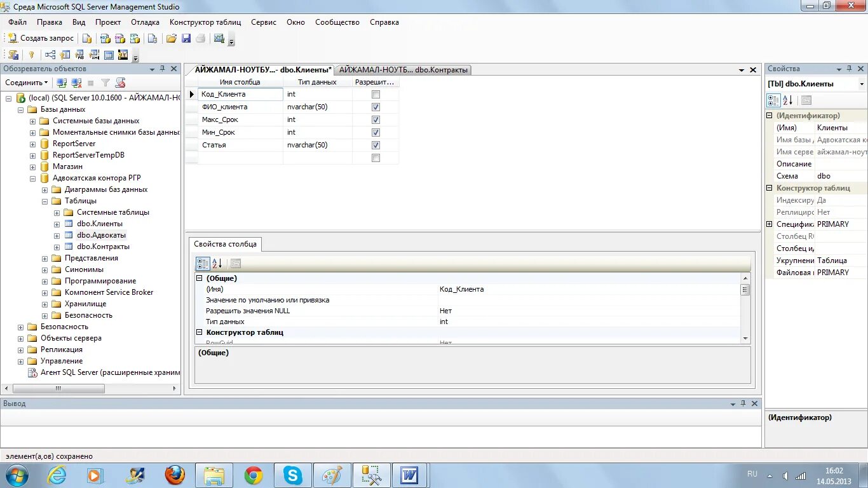Click SQL Server Compact query icon
868x488 pixels.
152,38
